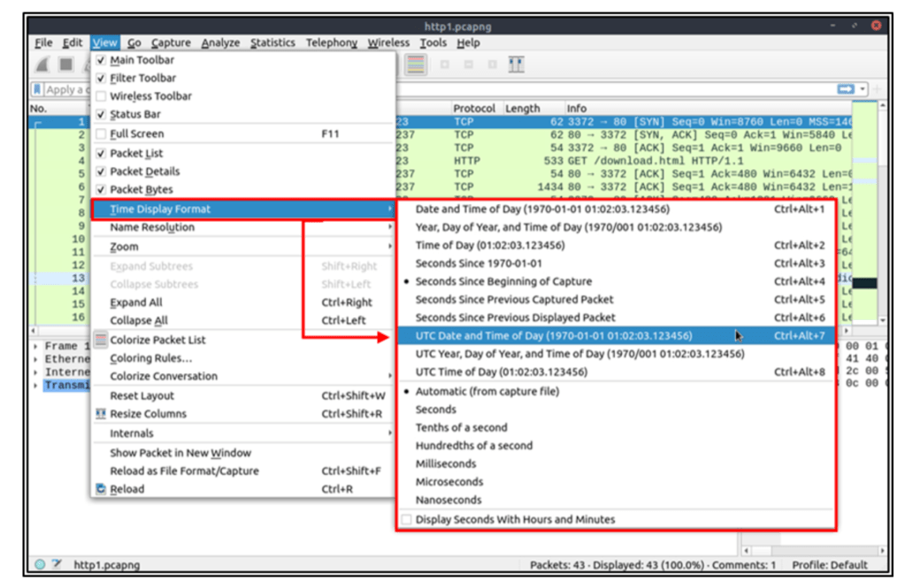This screenshot has width=905, height=588.
Task: Click the Reload icon in View menu
Action: [101, 489]
